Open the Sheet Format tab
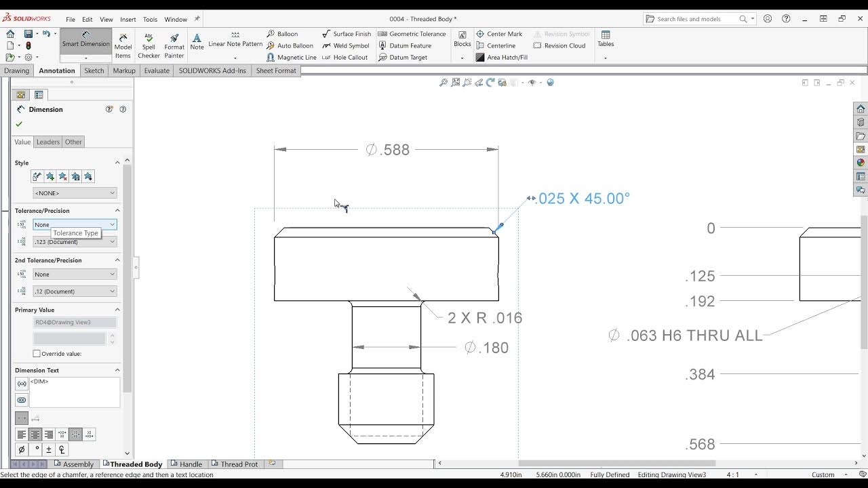The image size is (868, 488). click(x=276, y=70)
